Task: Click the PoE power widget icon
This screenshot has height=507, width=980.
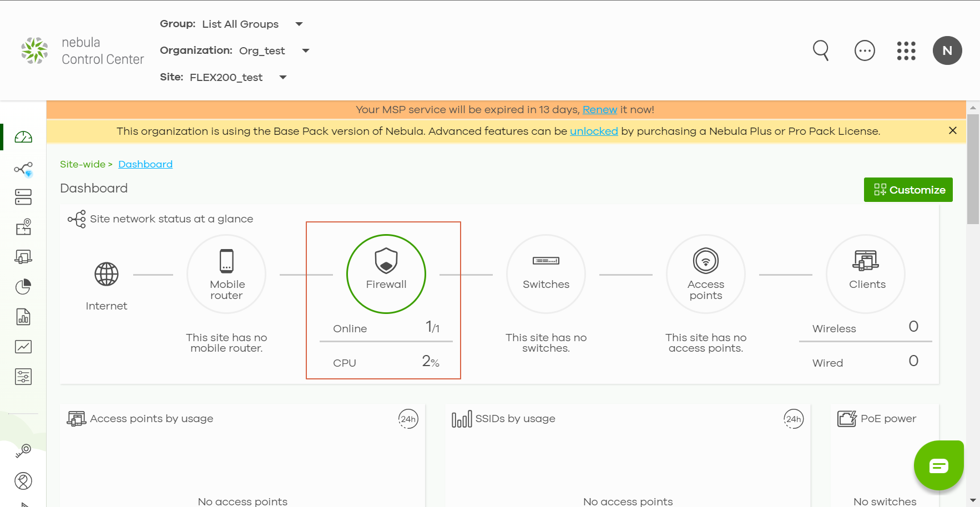Action: tap(847, 419)
